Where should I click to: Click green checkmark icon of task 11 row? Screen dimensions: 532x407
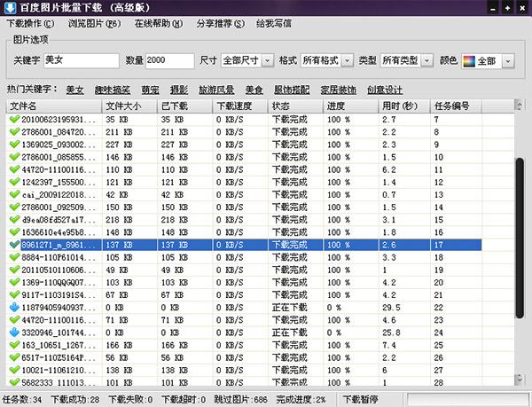pos(14,169)
